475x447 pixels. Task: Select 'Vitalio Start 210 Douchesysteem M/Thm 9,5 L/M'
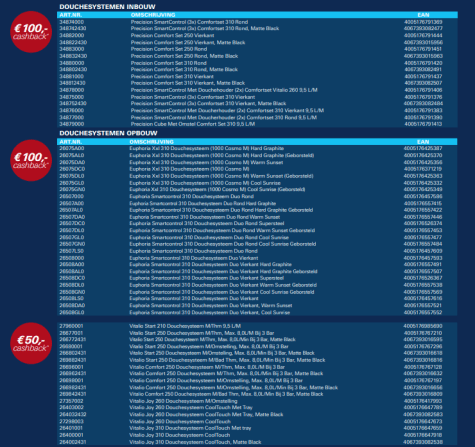pos(185,326)
